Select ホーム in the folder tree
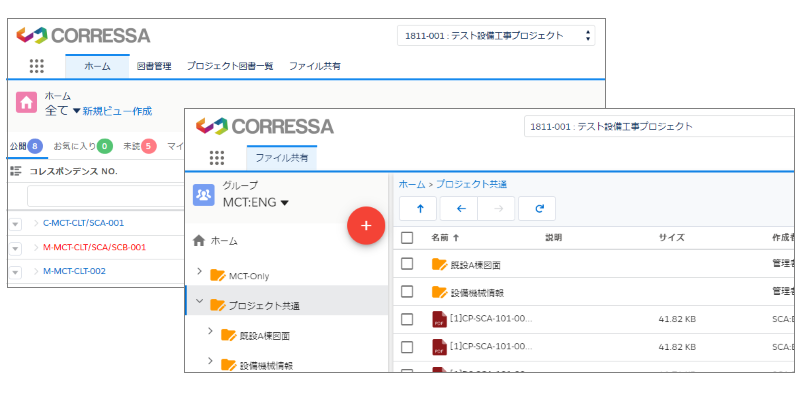Viewport: 800px width, 400px height. click(224, 241)
